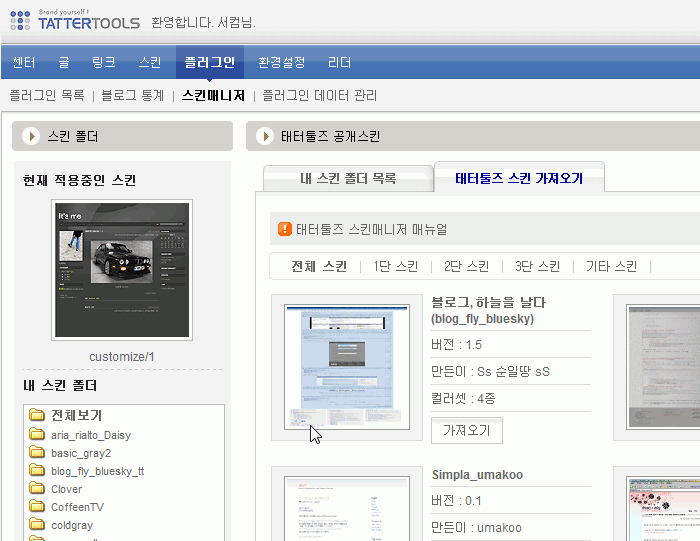
Task: Open the 전체보기 folder icon
Action: click(37, 415)
